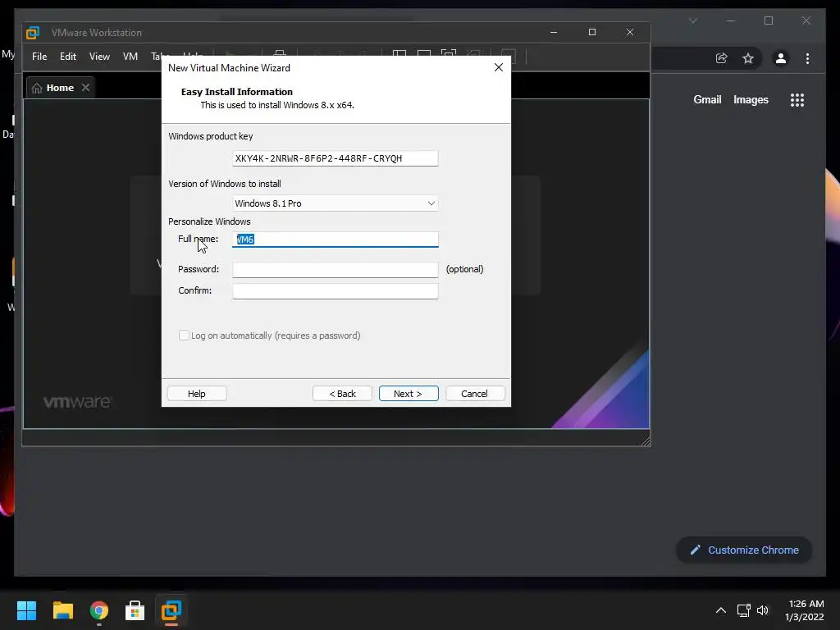Click the home icon on Home tab

(37, 88)
